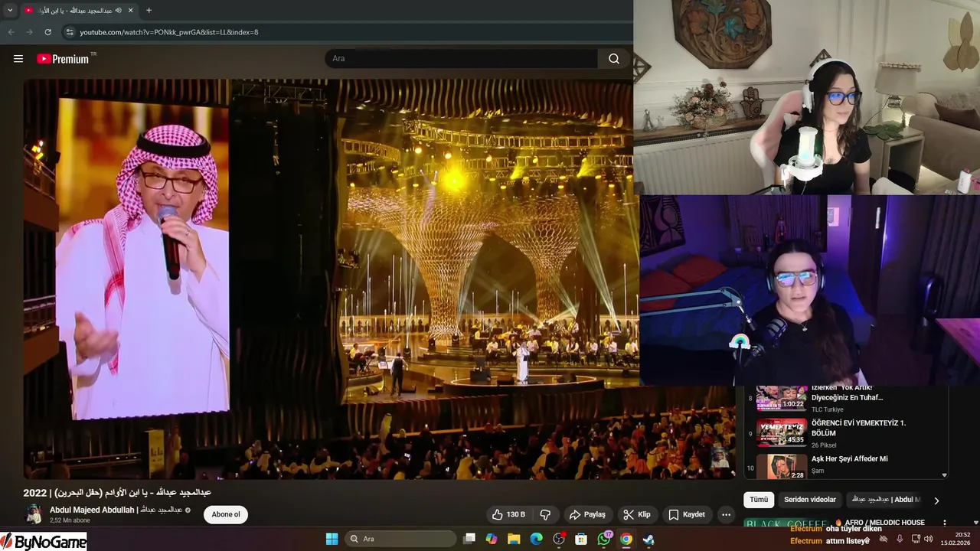Open Microsoft Edge from taskbar
Image resolution: width=980 pixels, height=551 pixels.
pyautogui.click(x=537, y=539)
